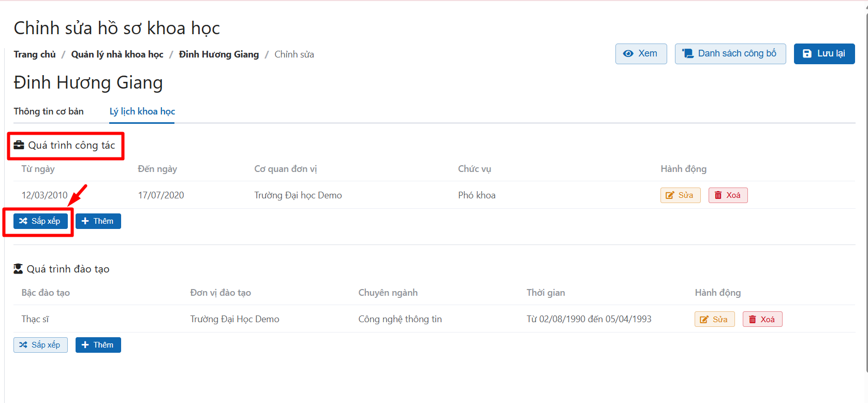868x403 pixels.
Task: Click the graduate icon beside Quá trình đào tạo
Action: tap(18, 269)
